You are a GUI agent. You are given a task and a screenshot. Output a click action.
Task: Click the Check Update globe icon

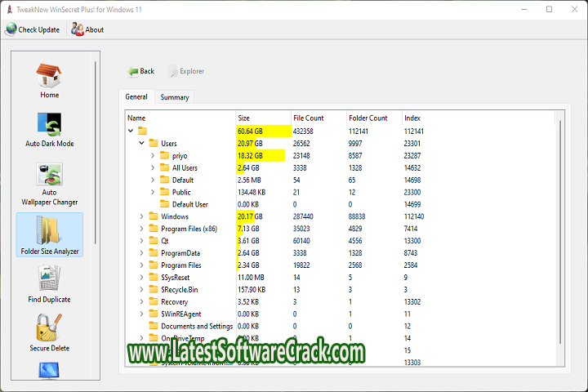11,29
